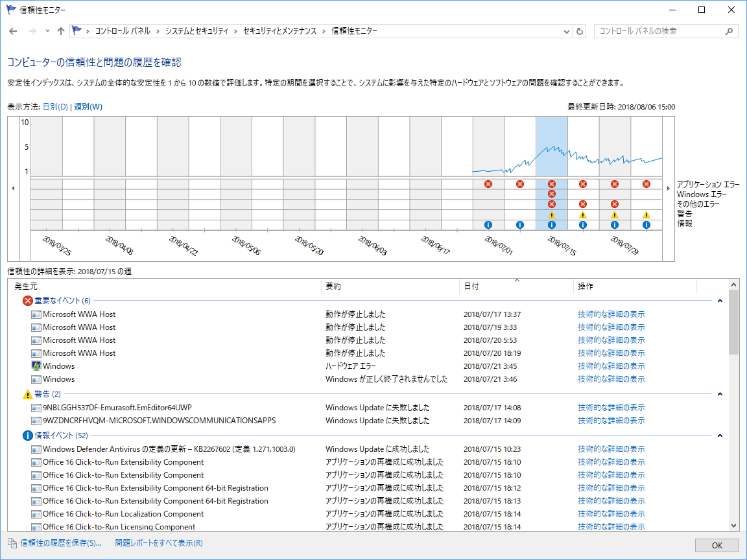Screen dimensions: 747x560
Task: Open セキュリティとメンテナンス breadcrumb
Action: pyautogui.click(x=279, y=31)
